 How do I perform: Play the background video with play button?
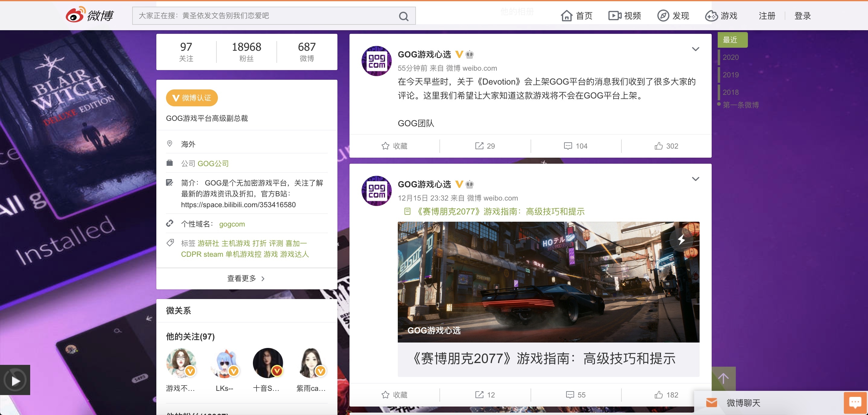point(15,380)
